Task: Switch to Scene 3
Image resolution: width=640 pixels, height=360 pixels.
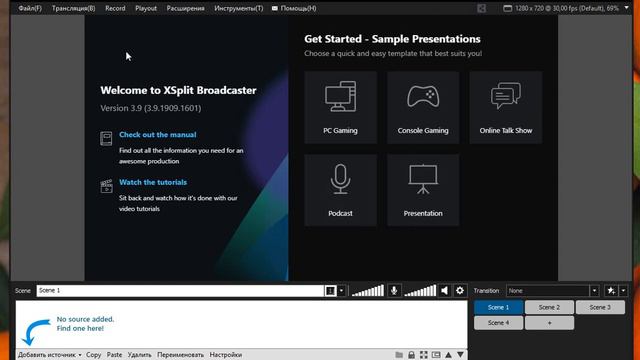Action: click(600, 307)
